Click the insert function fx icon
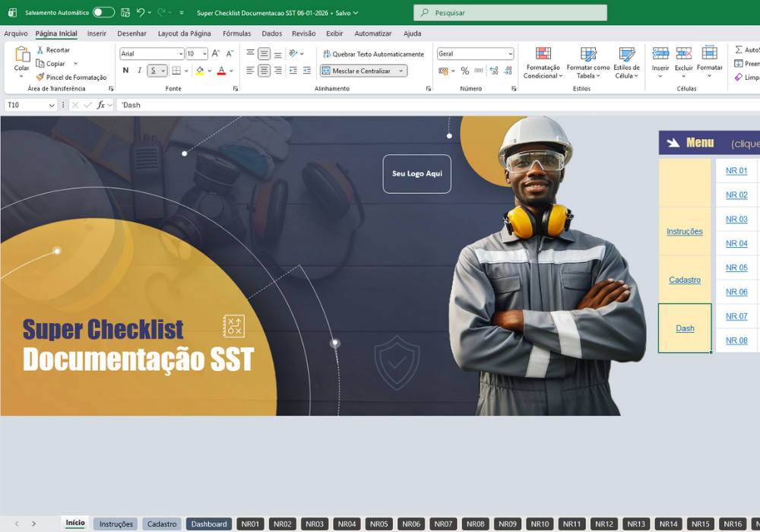Viewport: 760px width, 532px height. coord(100,105)
